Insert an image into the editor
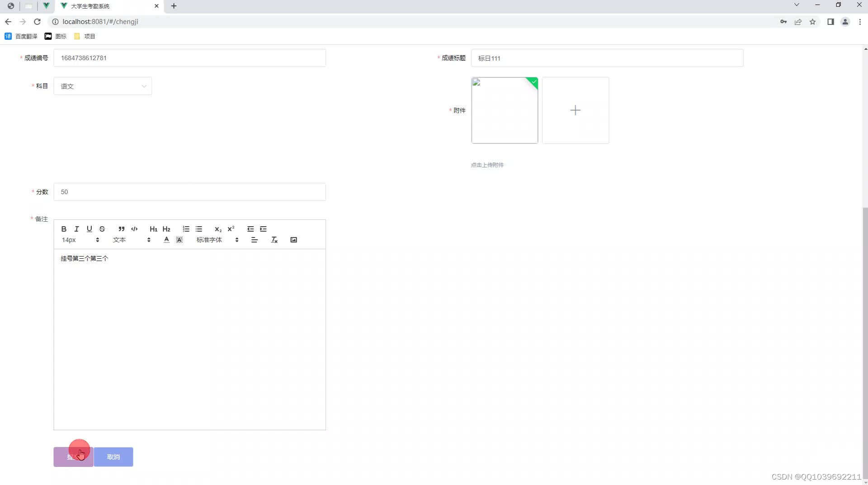The height and width of the screenshot is (485, 868). point(293,240)
